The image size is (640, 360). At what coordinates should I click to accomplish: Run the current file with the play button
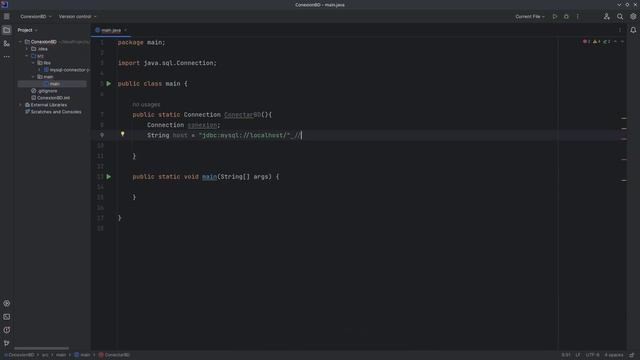[x=555, y=17]
